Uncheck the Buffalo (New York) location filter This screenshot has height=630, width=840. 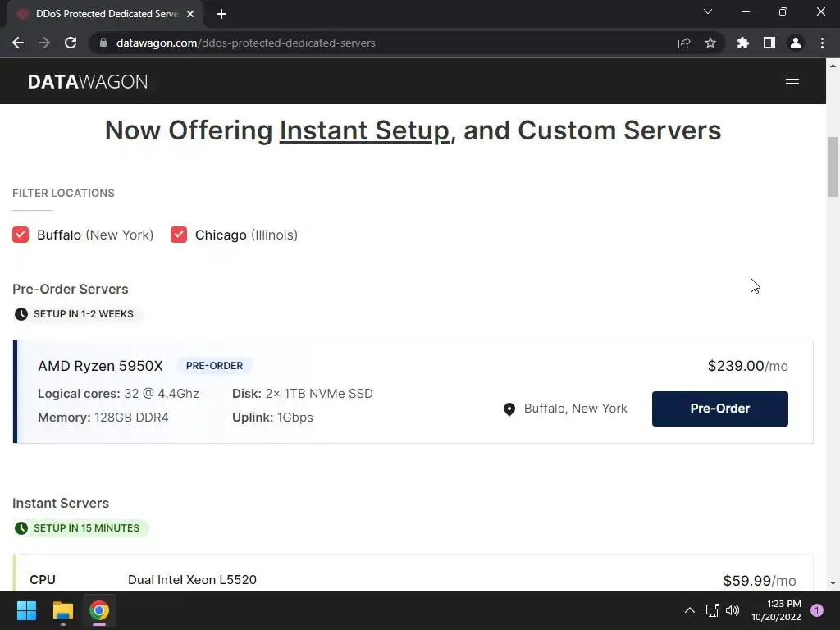tap(21, 235)
